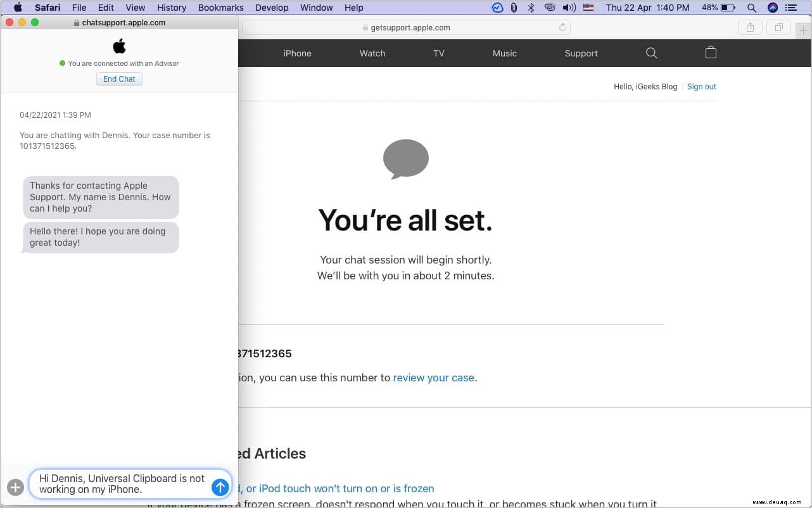Add an attachment with the plus icon
This screenshot has width=812, height=508.
click(x=15, y=487)
